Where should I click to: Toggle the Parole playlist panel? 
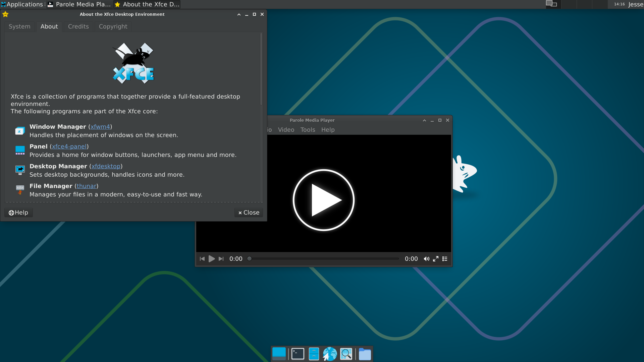pos(445,259)
